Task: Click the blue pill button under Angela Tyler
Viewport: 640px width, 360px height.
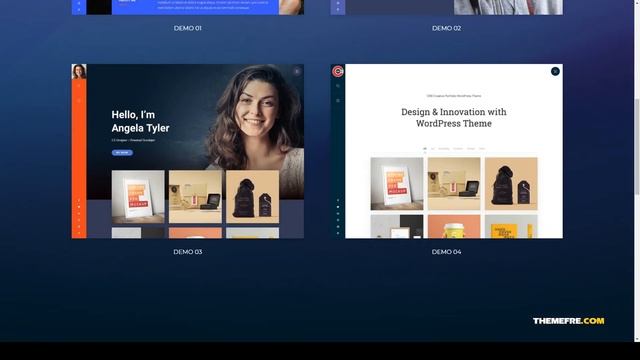Action: [122, 153]
